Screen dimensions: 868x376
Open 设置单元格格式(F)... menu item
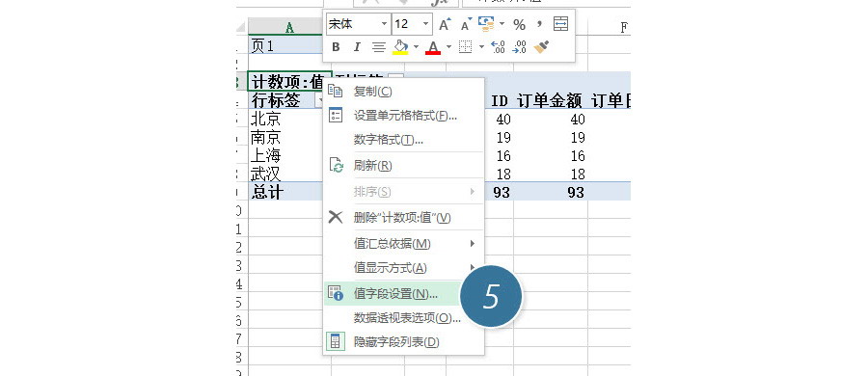[403, 116]
